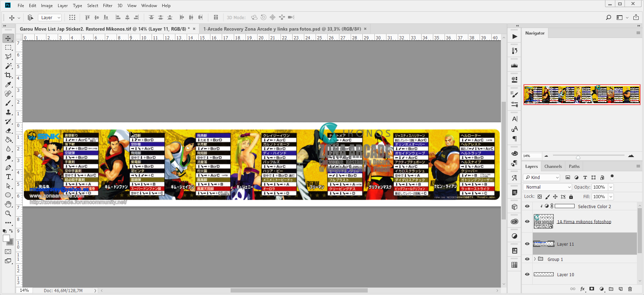Select the 1A Firma mikonos fotoshop layer
This screenshot has height=295, width=644.
coord(584,222)
